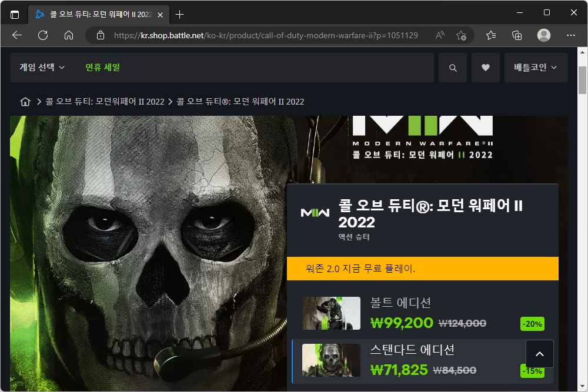Viewport: 588px width, 392px height.
Task: Activate Read Aloud icon in address bar
Action: [440, 35]
